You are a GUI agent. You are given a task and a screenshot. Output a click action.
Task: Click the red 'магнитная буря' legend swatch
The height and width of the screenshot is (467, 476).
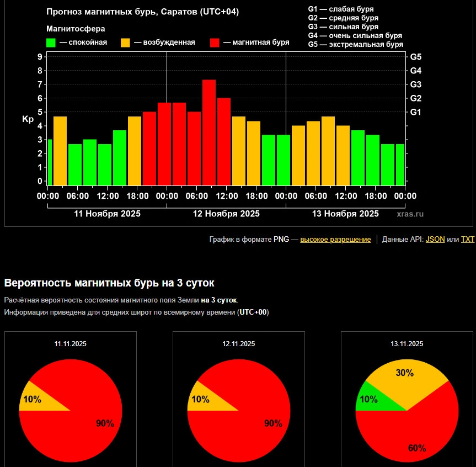(215, 43)
